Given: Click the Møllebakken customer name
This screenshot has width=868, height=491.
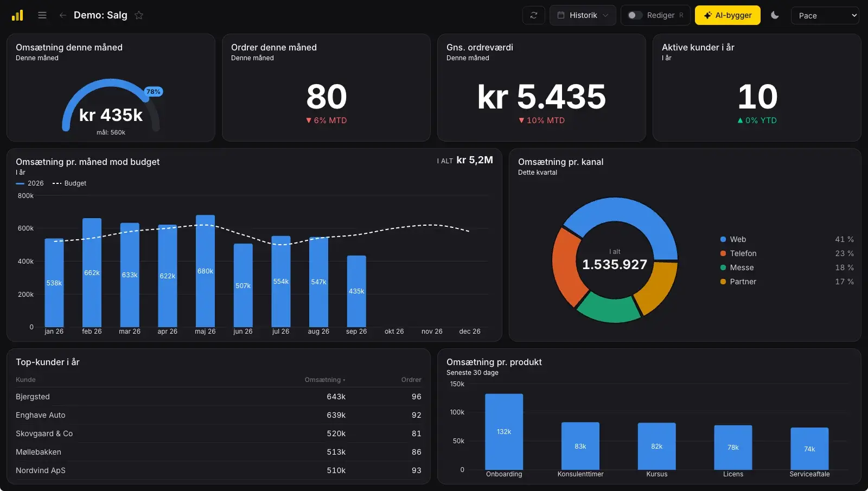Looking at the screenshot, I should pyautogui.click(x=39, y=452).
